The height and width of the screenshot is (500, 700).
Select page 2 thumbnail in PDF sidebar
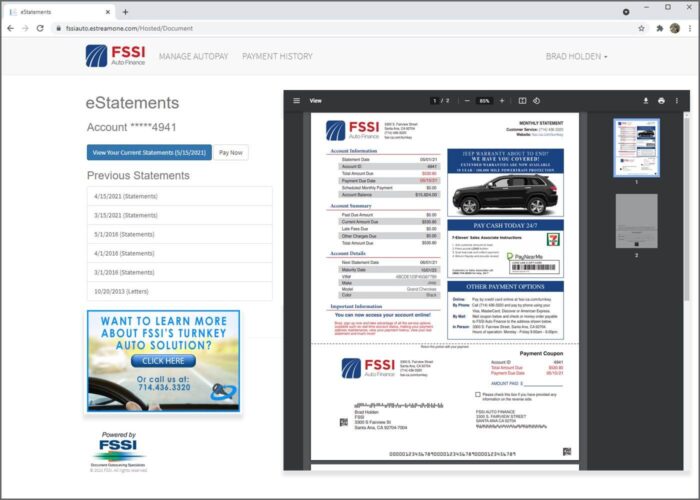pos(636,221)
